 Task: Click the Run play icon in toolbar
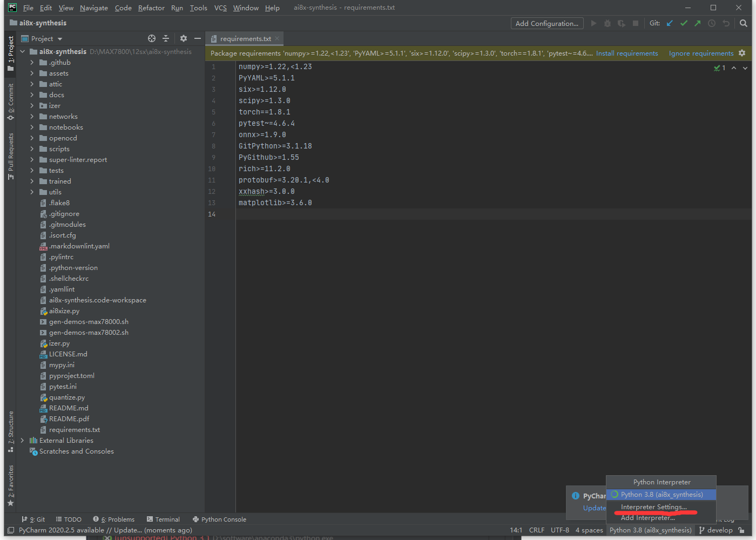593,23
